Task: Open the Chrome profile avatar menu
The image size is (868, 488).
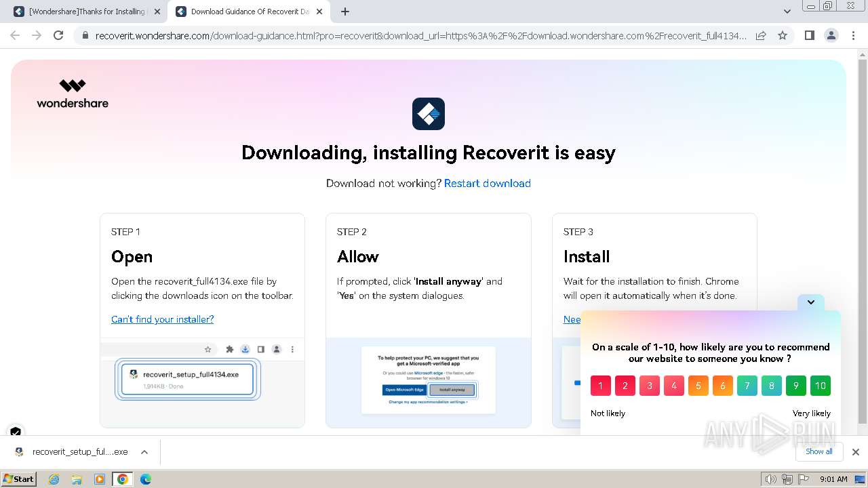Action: coord(831,35)
